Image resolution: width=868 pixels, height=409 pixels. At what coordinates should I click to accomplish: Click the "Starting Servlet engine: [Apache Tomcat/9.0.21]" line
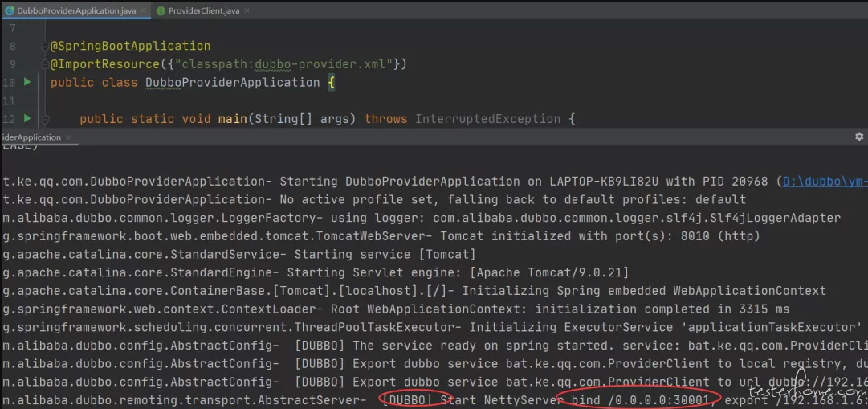click(x=316, y=272)
